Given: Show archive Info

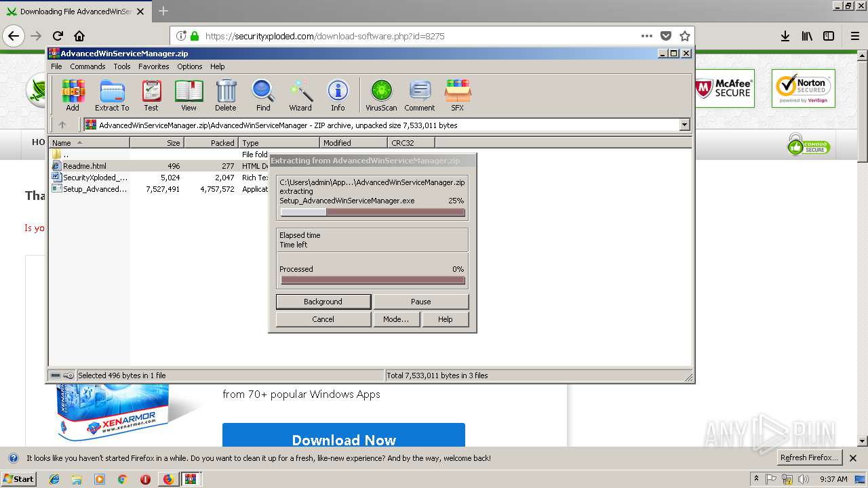Looking at the screenshot, I should (338, 96).
